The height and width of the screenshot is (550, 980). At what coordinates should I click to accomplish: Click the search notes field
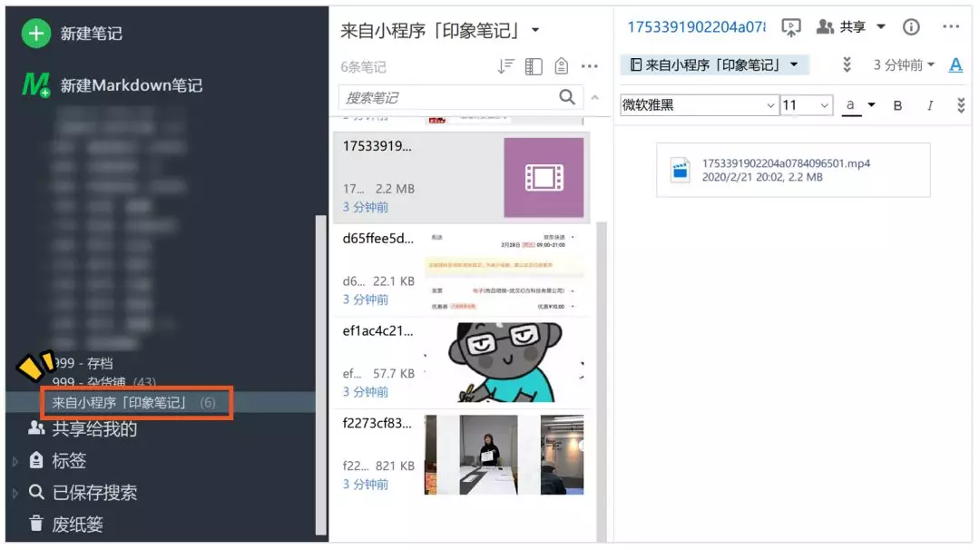461,97
